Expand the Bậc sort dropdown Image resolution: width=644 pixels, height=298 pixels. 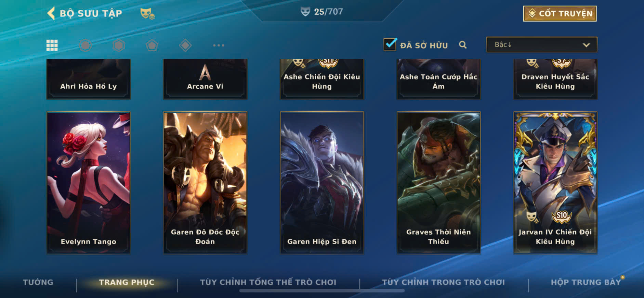pos(542,45)
